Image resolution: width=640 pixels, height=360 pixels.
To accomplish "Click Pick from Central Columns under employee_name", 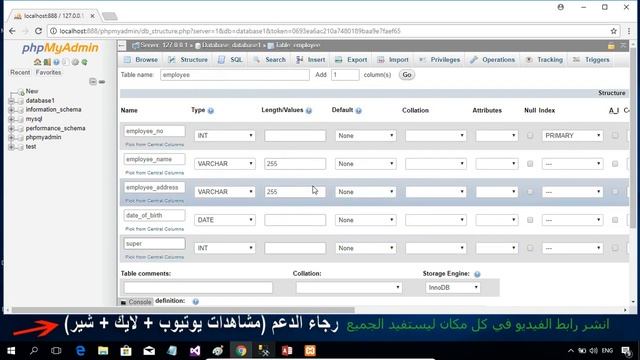I will [154, 173].
